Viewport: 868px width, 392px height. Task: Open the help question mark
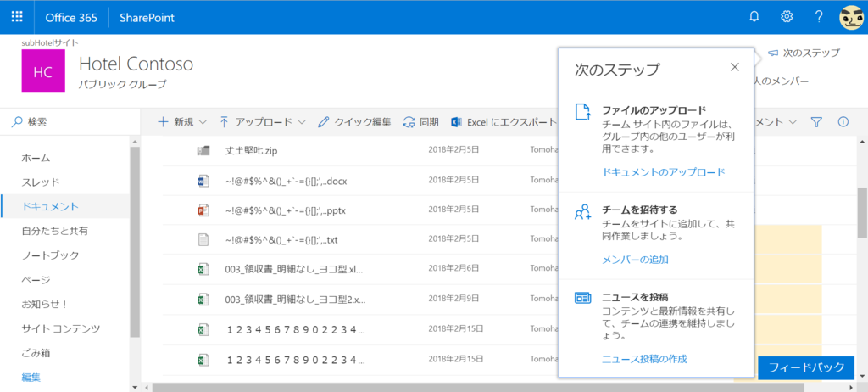click(x=820, y=17)
